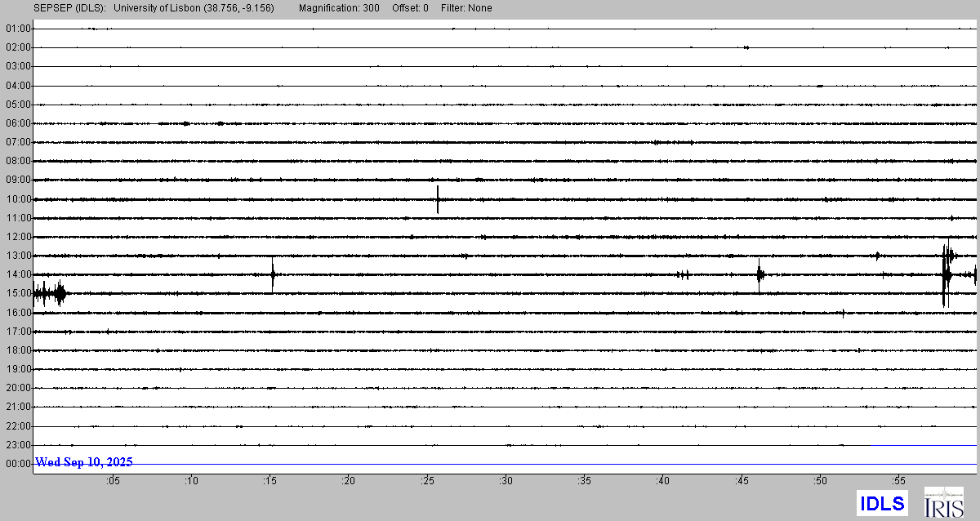Click the 14:00 trace event near :46
Screen dimensions: 980x521
760,275
